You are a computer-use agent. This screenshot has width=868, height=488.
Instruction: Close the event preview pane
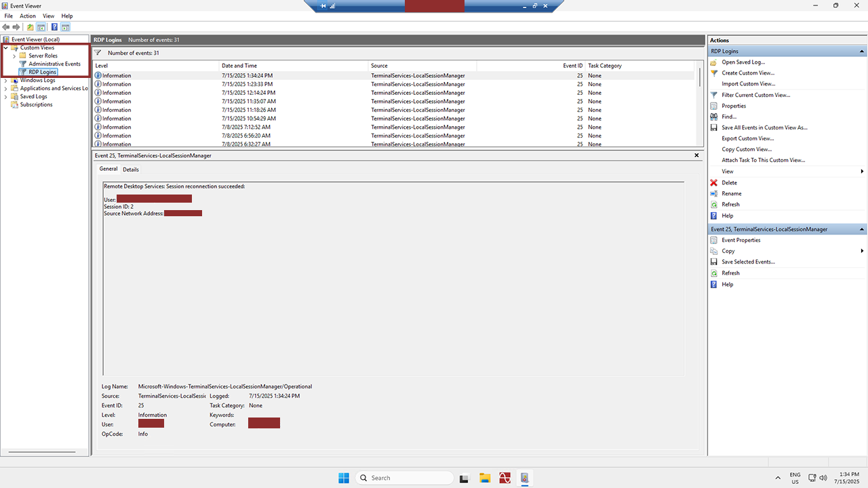pyautogui.click(x=696, y=155)
